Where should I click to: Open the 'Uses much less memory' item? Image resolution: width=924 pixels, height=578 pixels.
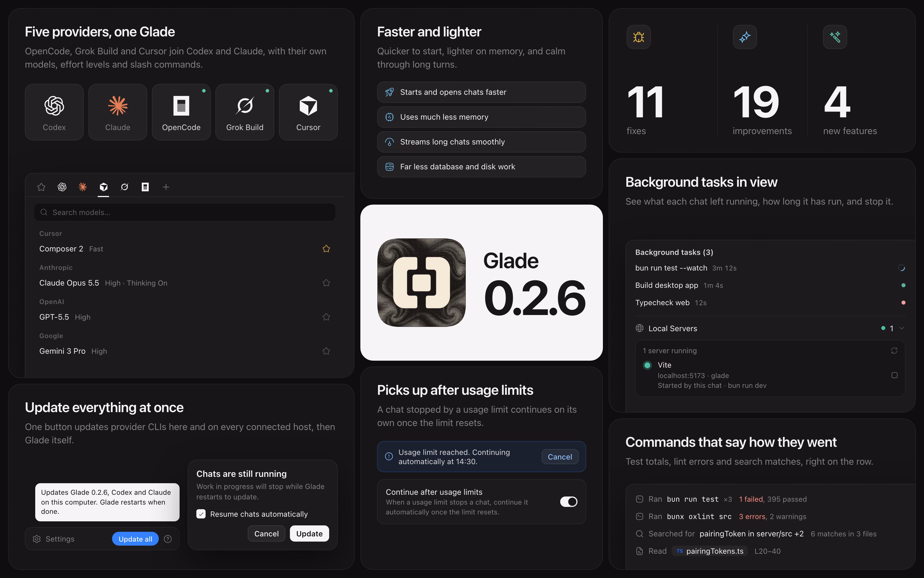(x=481, y=117)
